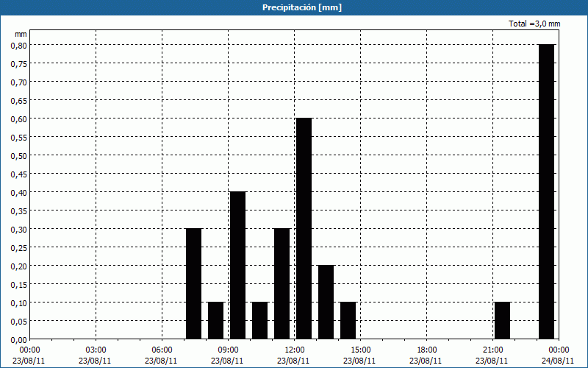Screen dimensions: 588x368
Task: Select the 0,80 y-axis value
Action: [19, 45]
